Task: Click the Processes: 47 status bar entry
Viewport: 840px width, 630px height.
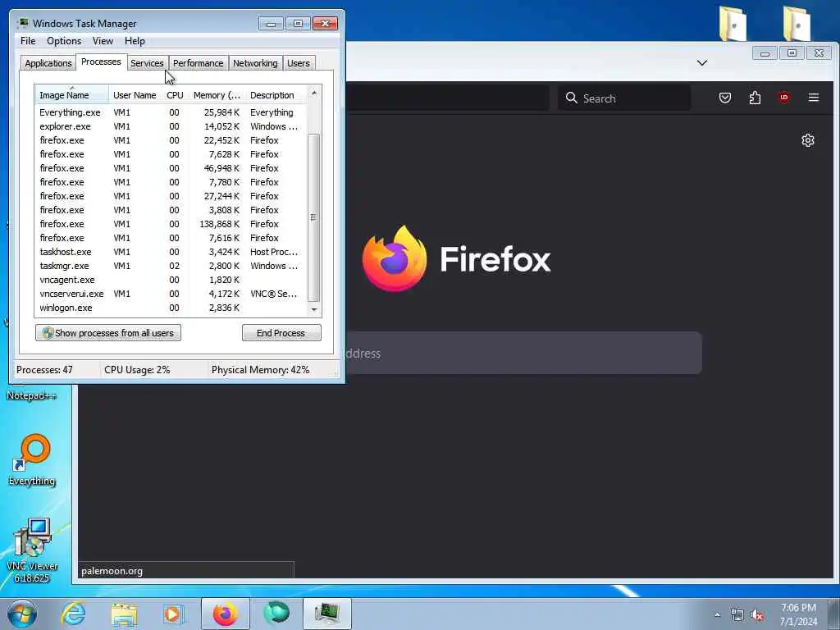Action: pyautogui.click(x=44, y=370)
